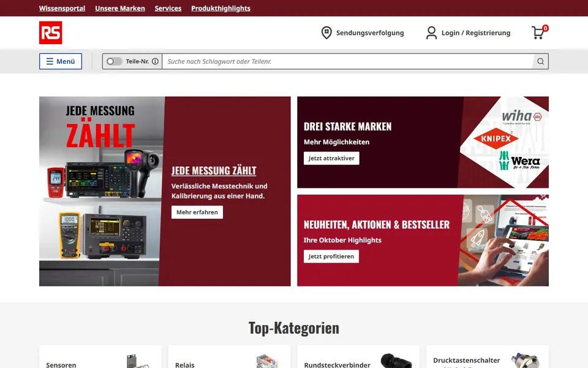
Task: Click the user account icon
Action: [431, 33]
